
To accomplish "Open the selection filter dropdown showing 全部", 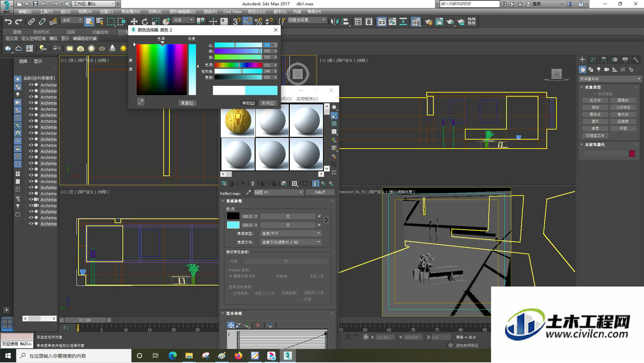I will pyautogui.click(x=72, y=20).
